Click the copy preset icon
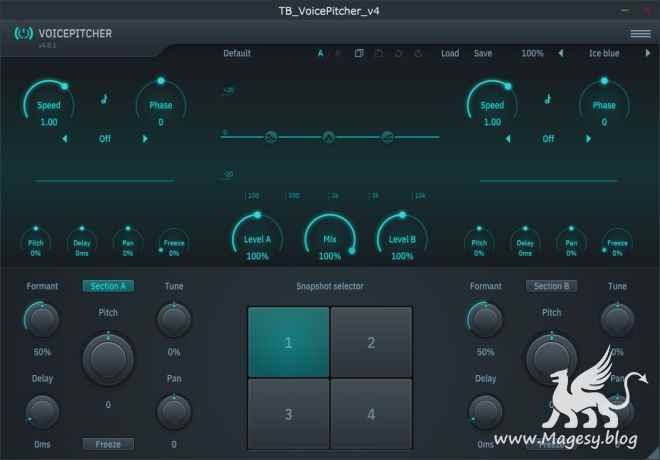Viewport: 660px width, 460px height. pyautogui.click(x=358, y=54)
